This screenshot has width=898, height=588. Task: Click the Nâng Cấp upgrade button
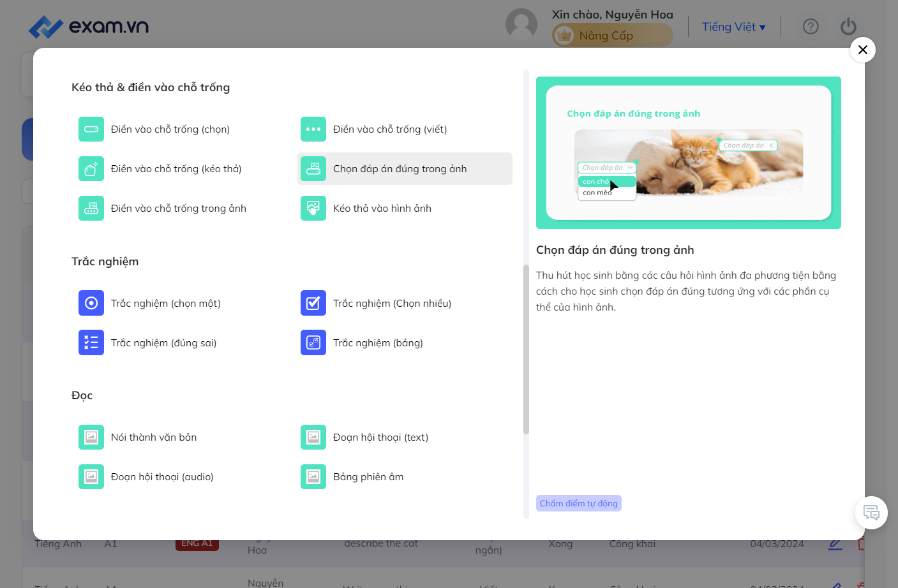point(613,36)
